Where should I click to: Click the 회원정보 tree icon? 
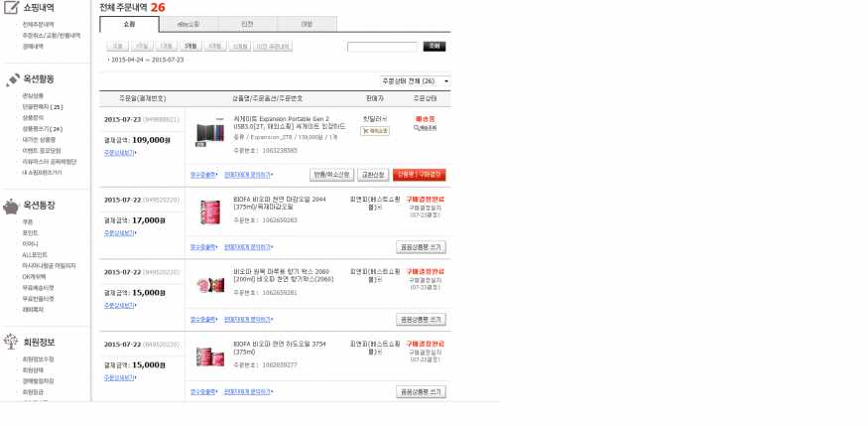12,342
